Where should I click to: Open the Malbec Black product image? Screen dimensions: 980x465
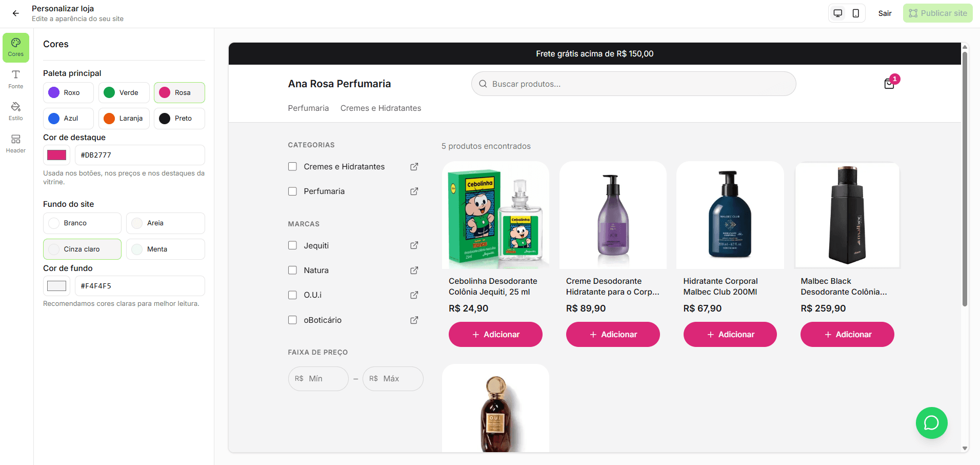click(x=847, y=215)
